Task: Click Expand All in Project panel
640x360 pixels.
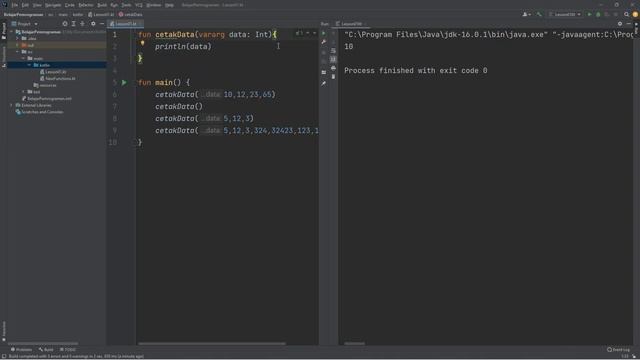Action: click(x=73, y=24)
